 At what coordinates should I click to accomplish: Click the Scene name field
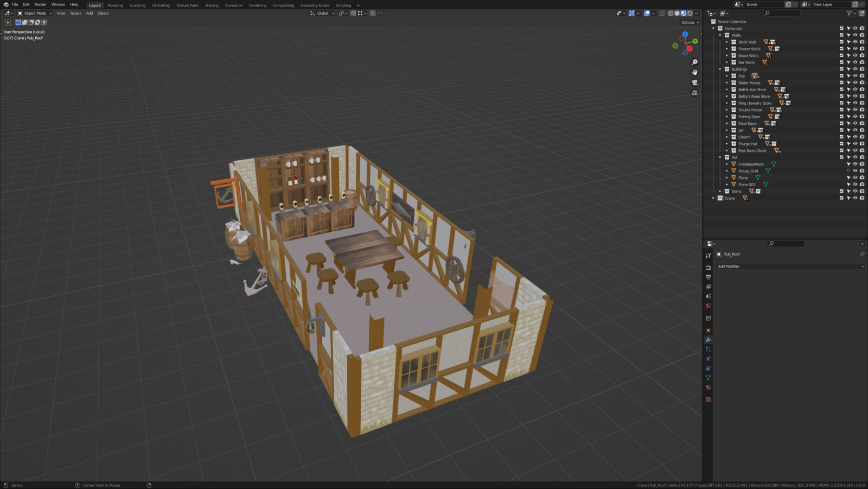[x=764, y=4]
